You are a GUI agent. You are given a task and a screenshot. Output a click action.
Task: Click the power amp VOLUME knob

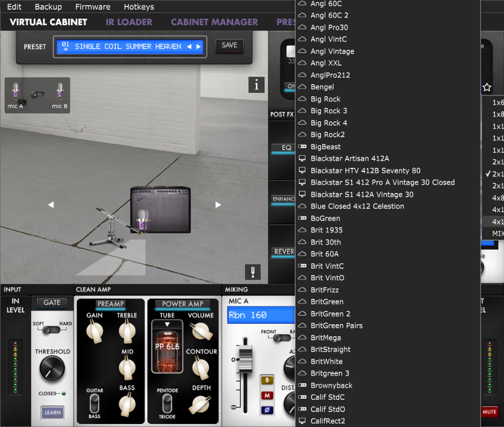coord(201,332)
